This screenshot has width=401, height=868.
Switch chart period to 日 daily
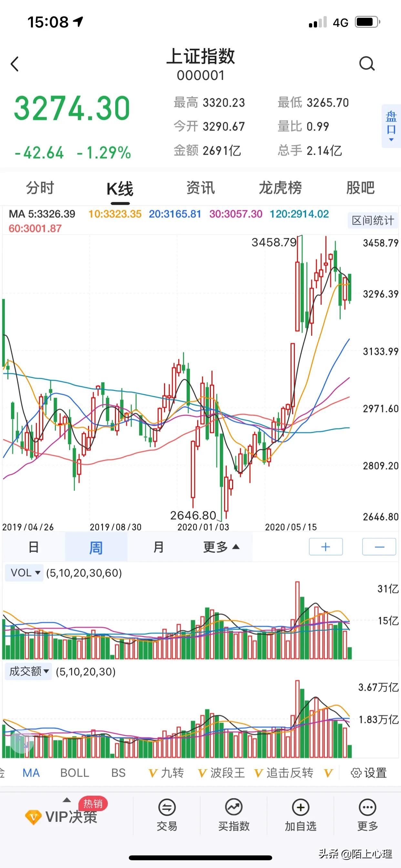[x=33, y=547]
